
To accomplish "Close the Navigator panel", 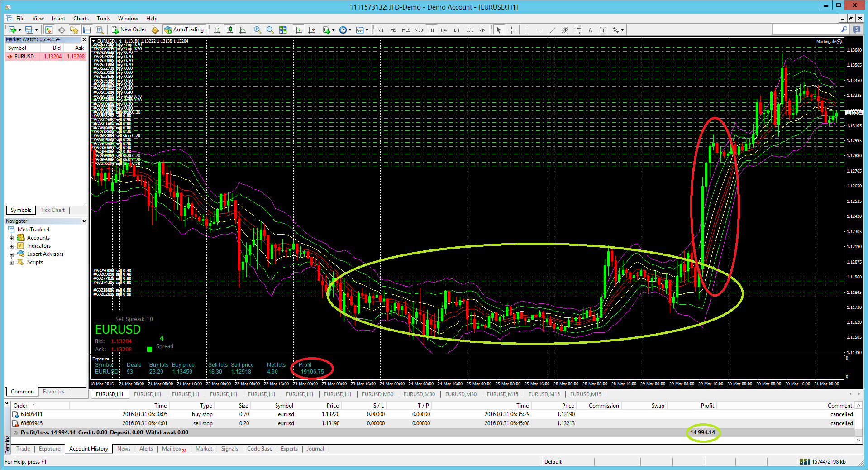I will [x=84, y=221].
